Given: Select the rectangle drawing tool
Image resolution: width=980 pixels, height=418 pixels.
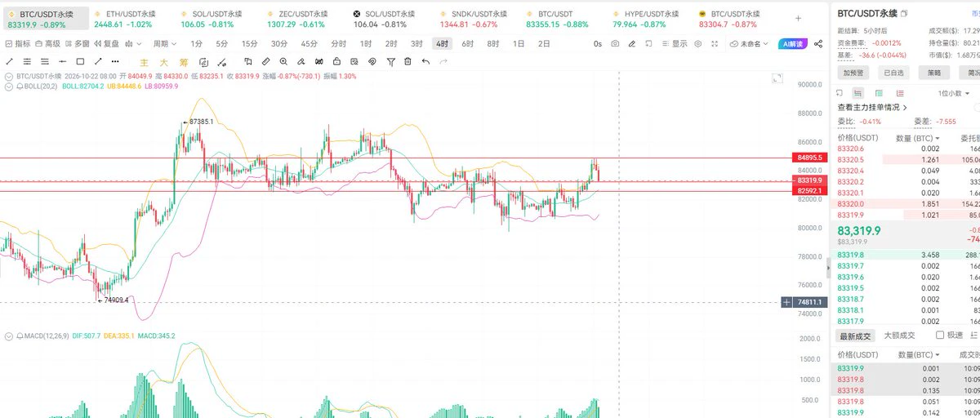Looking at the screenshot, I should tap(80, 61).
